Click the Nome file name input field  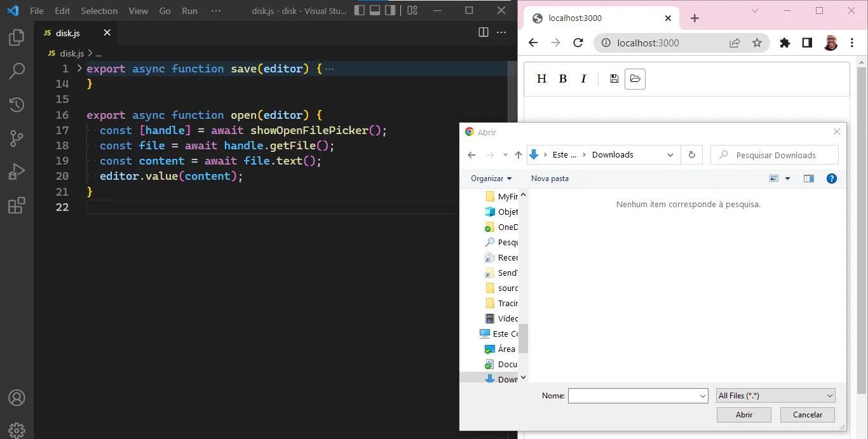[637, 396]
